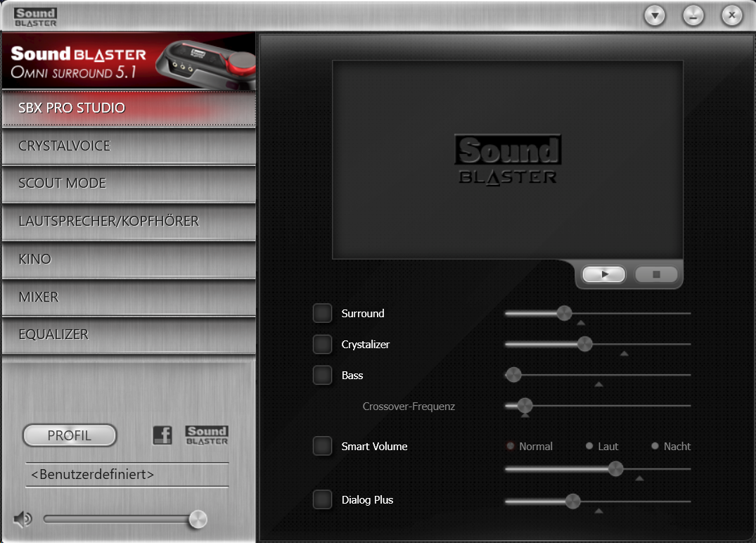Image resolution: width=756 pixels, height=543 pixels.
Task: Minimize the Sound Blaster window
Action: click(693, 16)
